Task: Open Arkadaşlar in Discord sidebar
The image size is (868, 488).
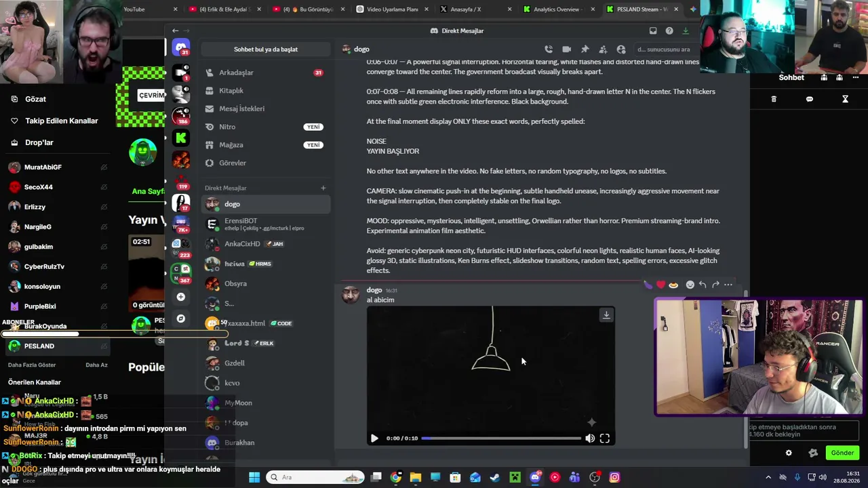Action: 266,73
